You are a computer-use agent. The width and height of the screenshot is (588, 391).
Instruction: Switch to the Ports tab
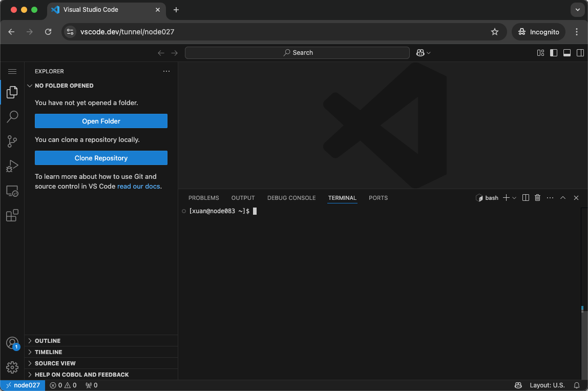click(x=378, y=198)
